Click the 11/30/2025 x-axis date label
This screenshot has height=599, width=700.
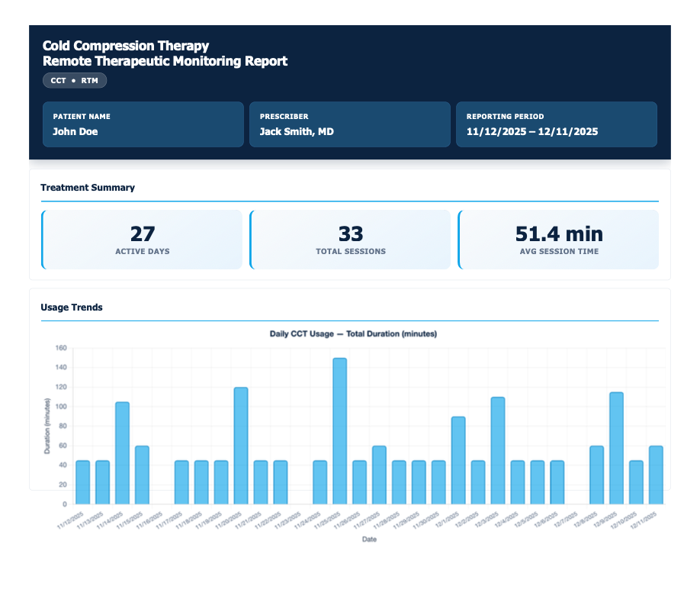click(x=427, y=520)
